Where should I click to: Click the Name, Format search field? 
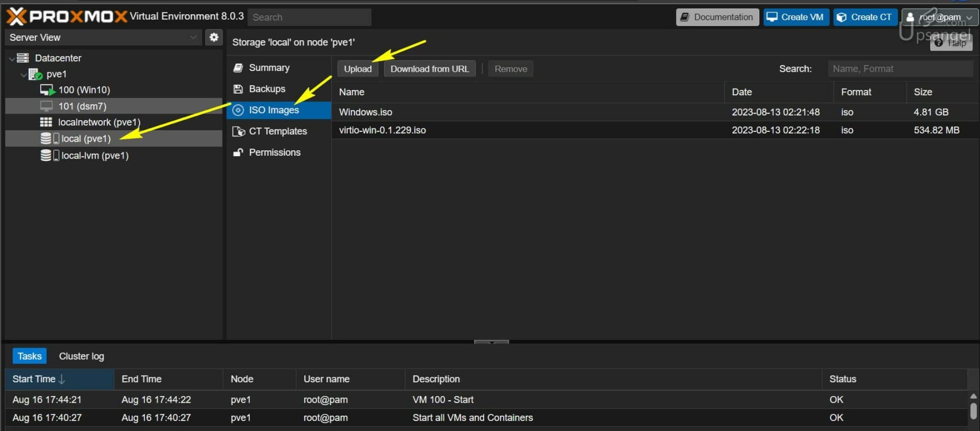pos(900,69)
